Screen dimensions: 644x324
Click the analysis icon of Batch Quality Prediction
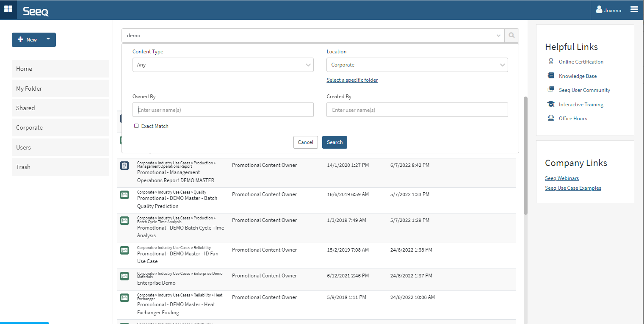tap(124, 195)
